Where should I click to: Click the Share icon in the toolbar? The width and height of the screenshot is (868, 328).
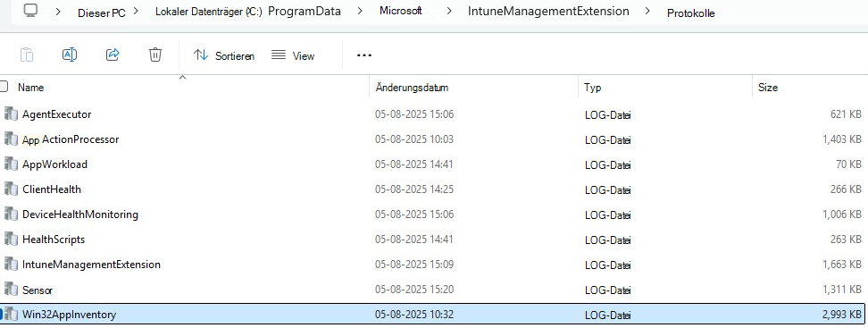click(x=113, y=55)
